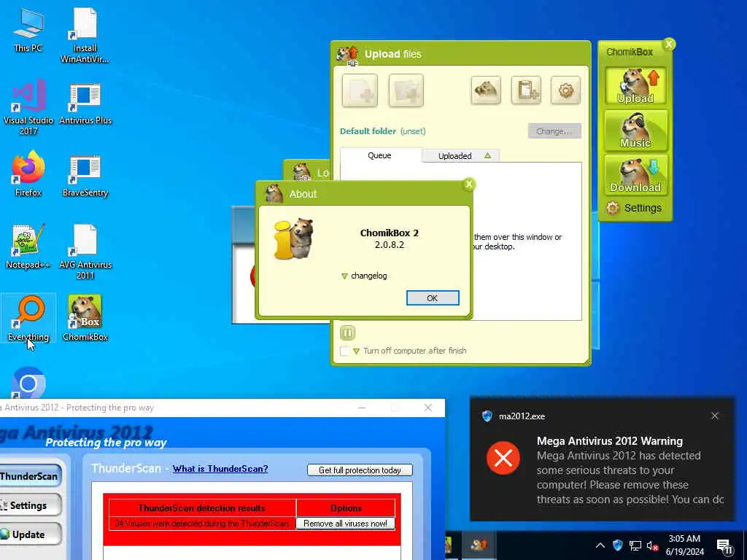Click the add folder icon in Upload files
Viewport: 747px width, 560px height.
(x=406, y=90)
